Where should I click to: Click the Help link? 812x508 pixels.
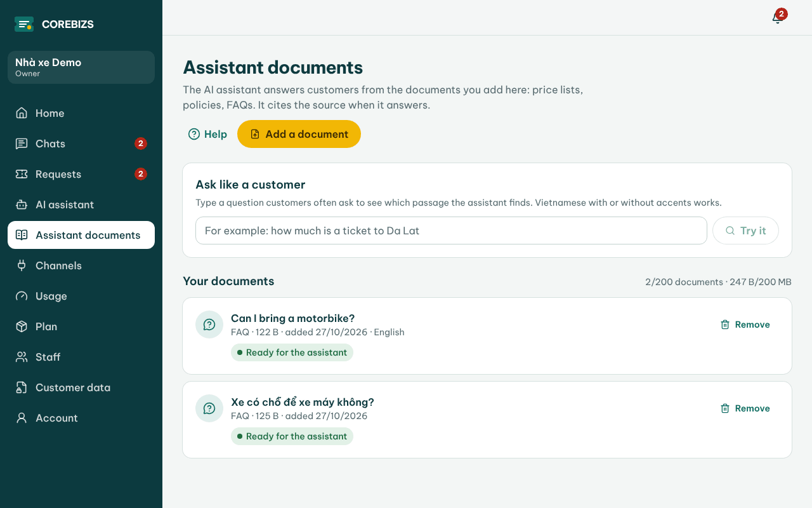pos(207,134)
